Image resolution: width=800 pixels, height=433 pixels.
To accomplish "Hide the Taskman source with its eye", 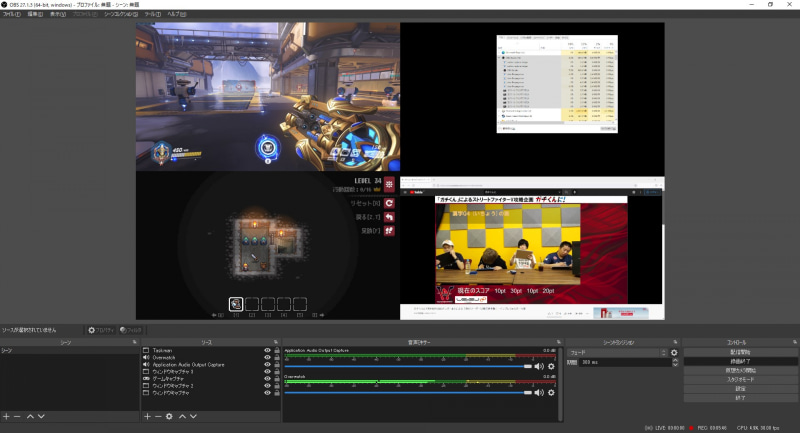I will click(267, 350).
